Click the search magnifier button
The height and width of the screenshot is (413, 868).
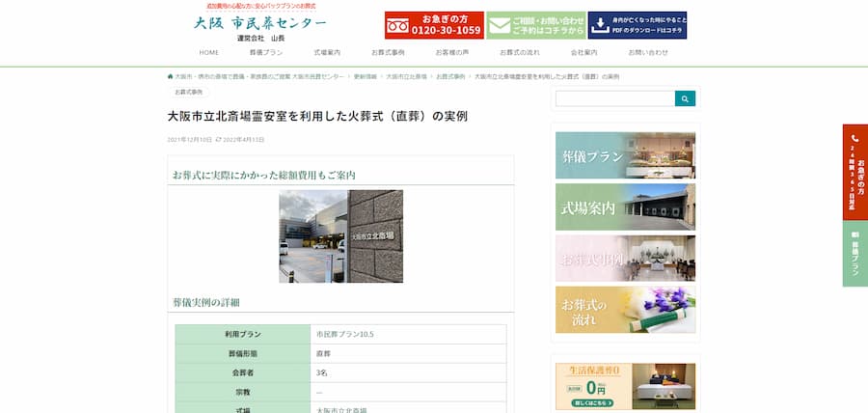click(x=685, y=98)
